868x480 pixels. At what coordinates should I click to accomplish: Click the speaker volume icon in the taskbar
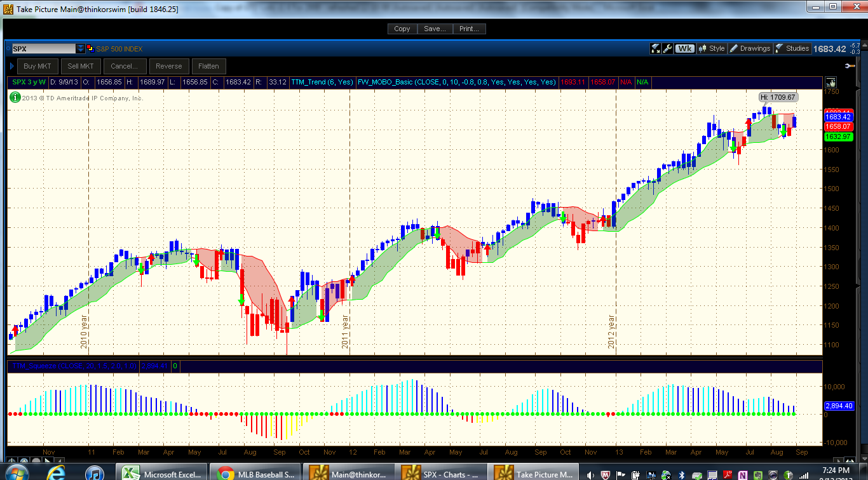pos(590,474)
